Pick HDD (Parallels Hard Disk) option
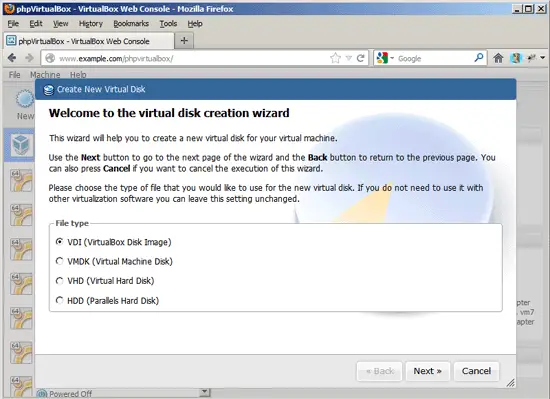 point(60,300)
